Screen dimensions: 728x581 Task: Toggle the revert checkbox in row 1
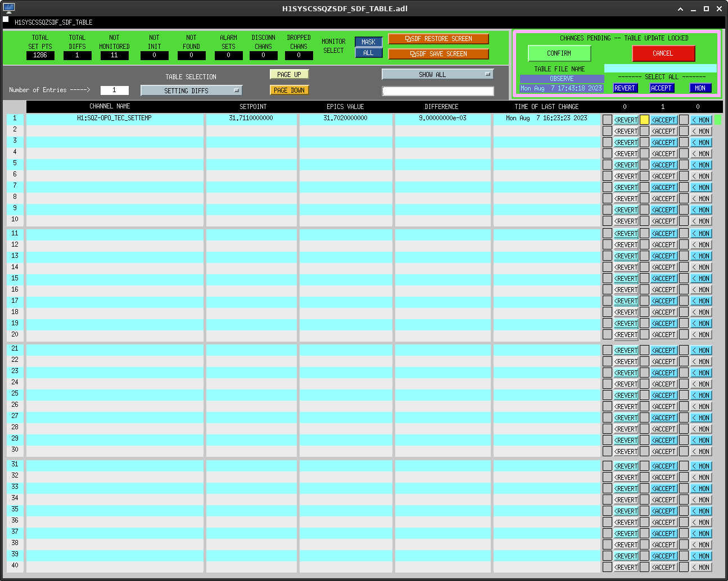tap(607, 120)
